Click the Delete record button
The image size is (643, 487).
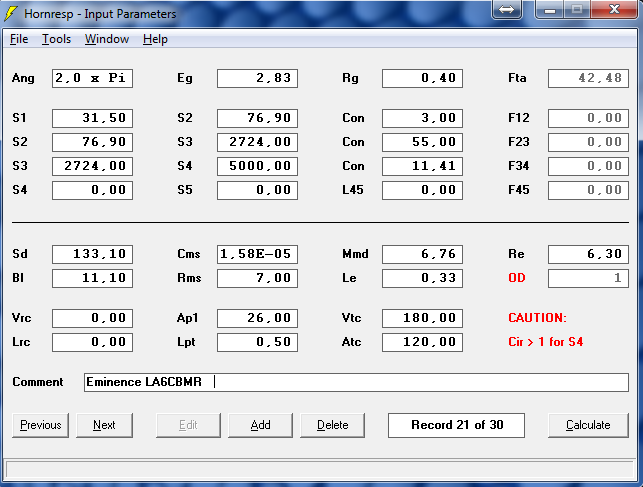click(x=333, y=425)
